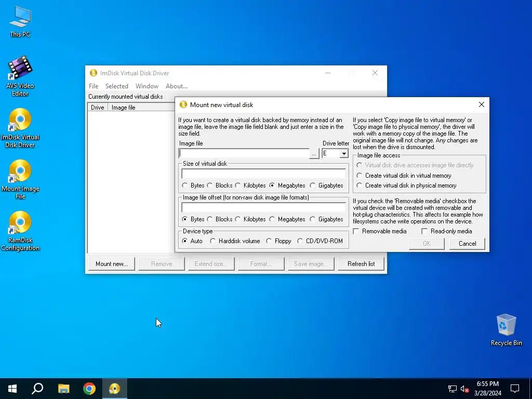Click the ImDisk disc icon in Mount dialog title

point(183,104)
